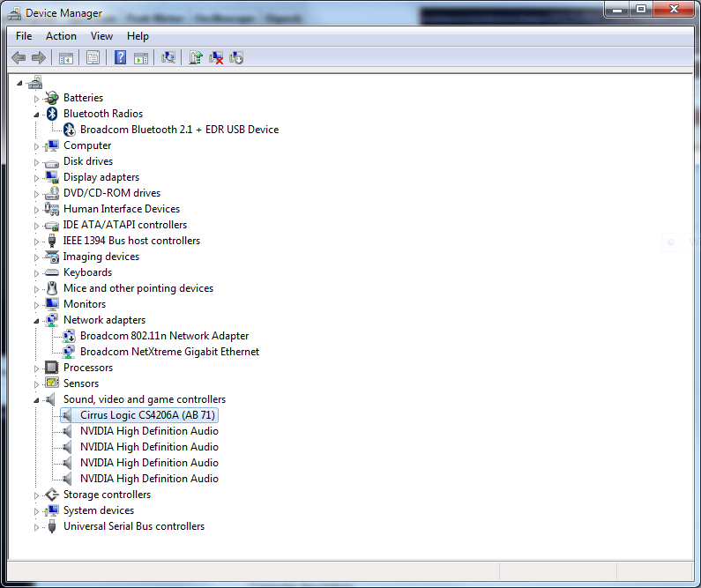The height and width of the screenshot is (588, 701).
Task: Expand the Universal Serial Bus controllers node
Action: pyautogui.click(x=37, y=526)
